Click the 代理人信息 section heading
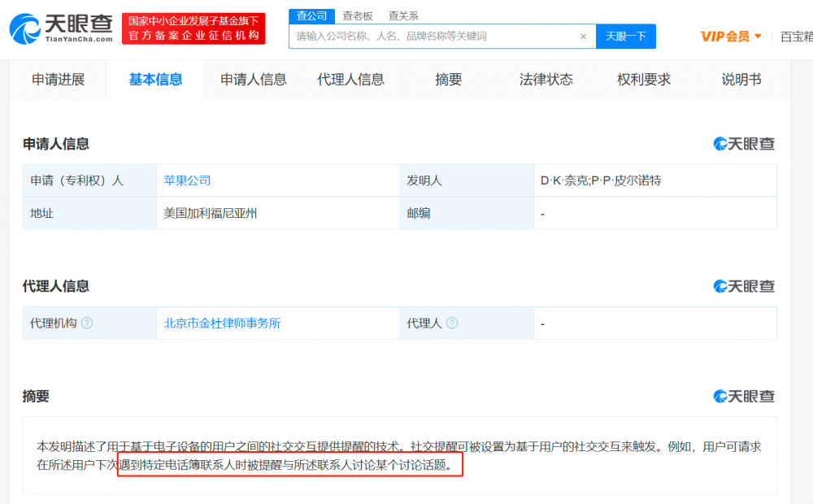Image resolution: width=813 pixels, height=504 pixels. pos(56,286)
